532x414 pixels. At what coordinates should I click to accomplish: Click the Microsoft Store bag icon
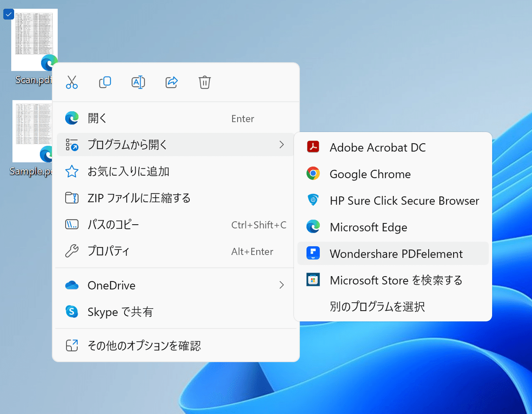tap(313, 280)
